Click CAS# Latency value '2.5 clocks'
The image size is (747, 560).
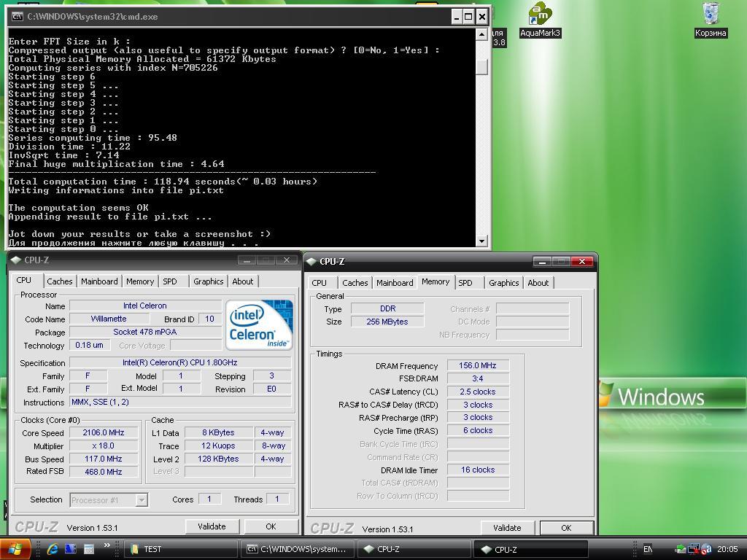click(478, 392)
